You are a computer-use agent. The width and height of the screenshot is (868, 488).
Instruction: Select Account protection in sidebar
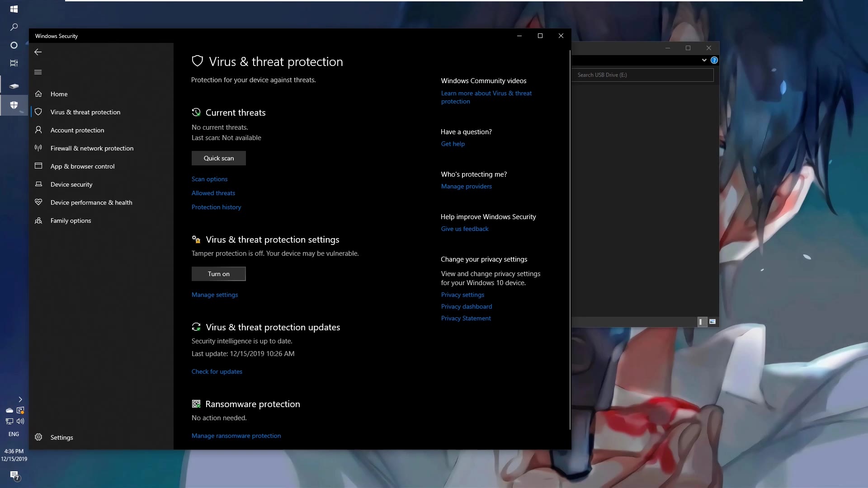[77, 130]
